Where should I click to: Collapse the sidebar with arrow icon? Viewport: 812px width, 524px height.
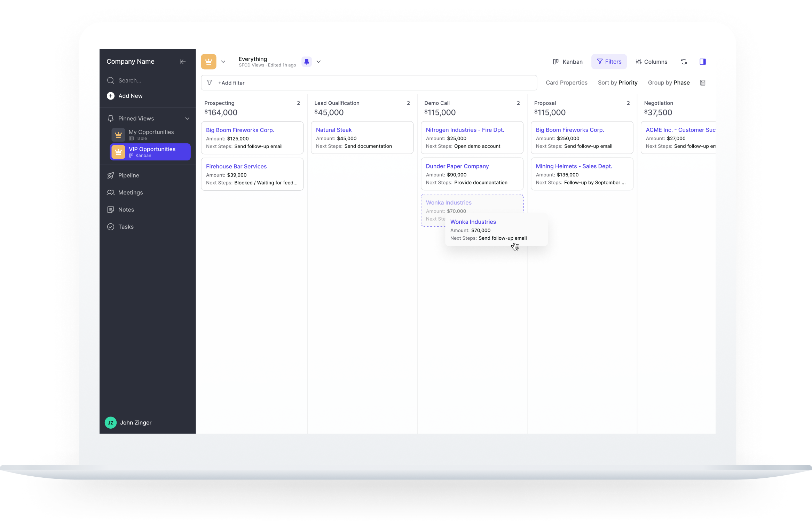click(x=182, y=62)
